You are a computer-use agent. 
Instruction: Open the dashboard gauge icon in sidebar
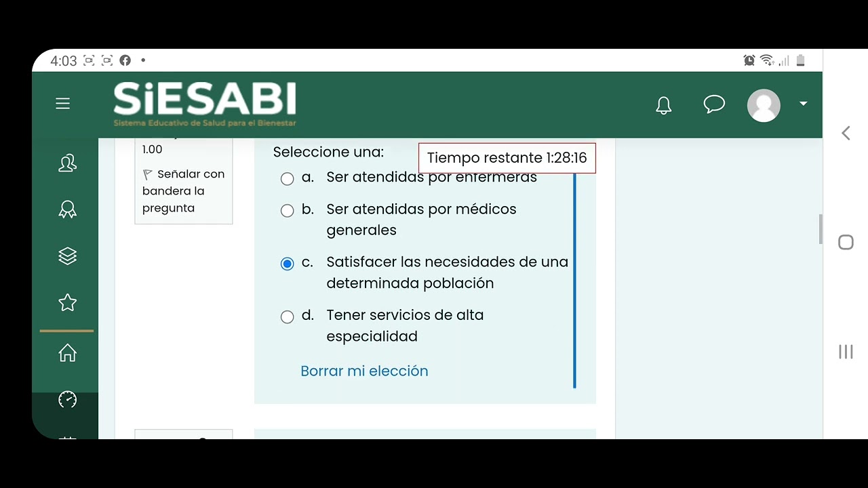pos(68,400)
